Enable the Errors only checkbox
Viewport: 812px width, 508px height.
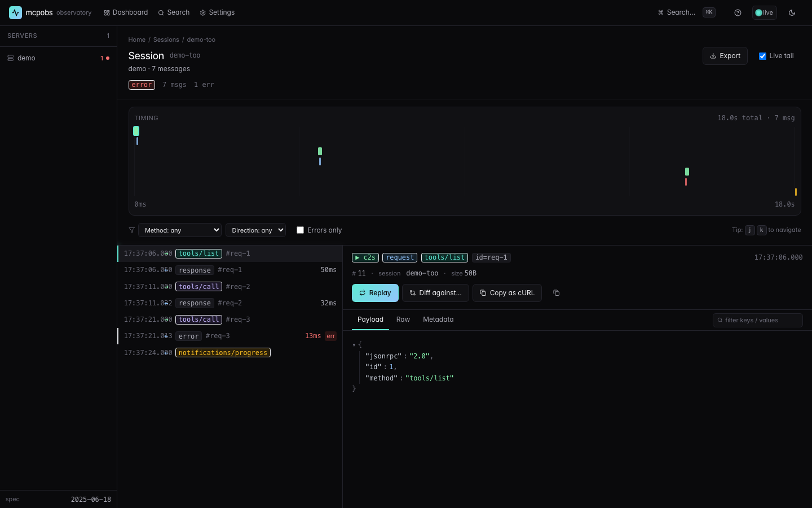tap(300, 230)
